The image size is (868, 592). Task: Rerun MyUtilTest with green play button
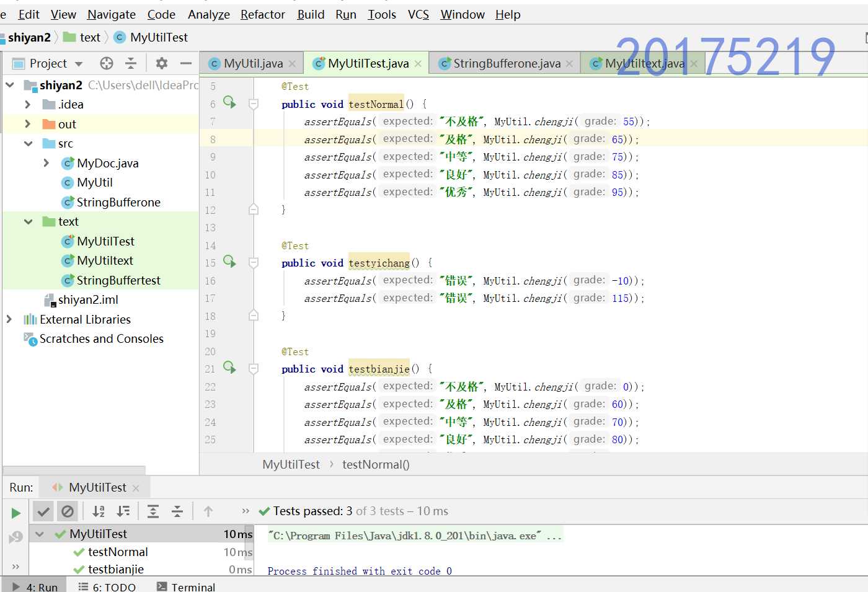click(16, 513)
